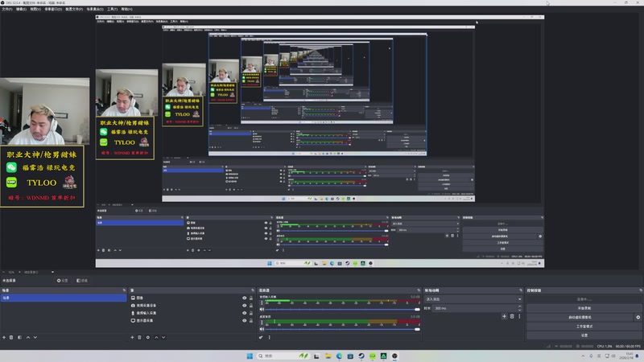Open preview zoom scale dropdown arrow
Image resolution: width=644 pixels, height=362 pixels.
52,272
